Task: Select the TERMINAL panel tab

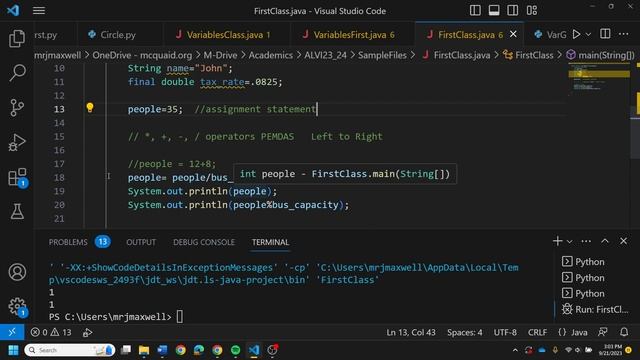Action: coord(270,242)
